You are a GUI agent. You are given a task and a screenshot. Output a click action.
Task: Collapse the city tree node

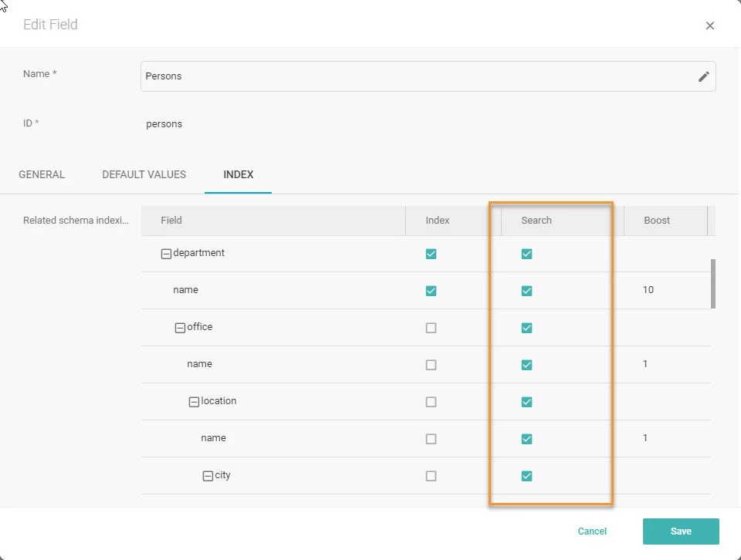(x=208, y=476)
